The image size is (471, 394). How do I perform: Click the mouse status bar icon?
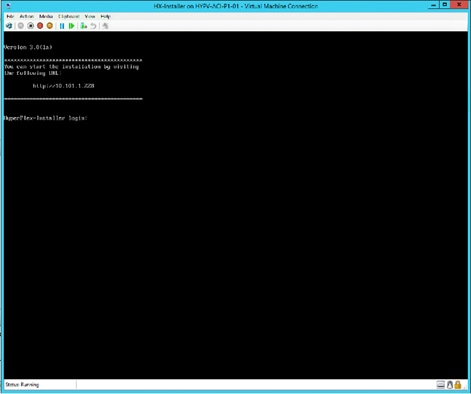click(450, 385)
